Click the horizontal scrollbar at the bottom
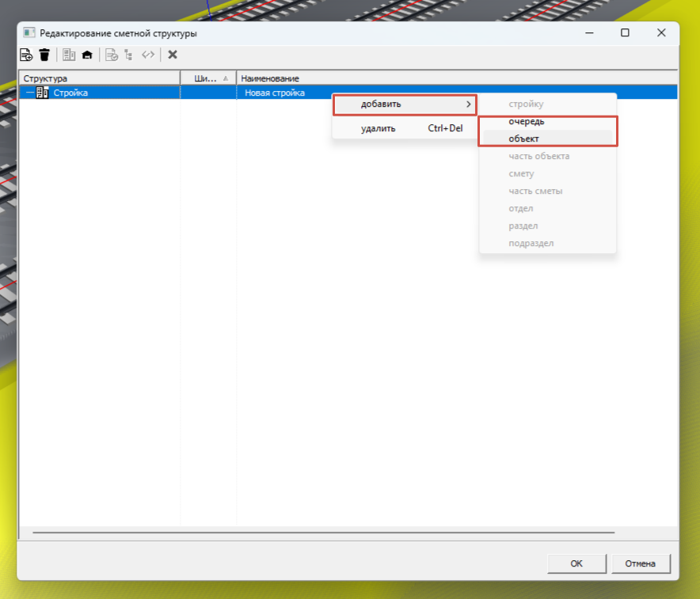The image size is (700, 599). (x=323, y=532)
